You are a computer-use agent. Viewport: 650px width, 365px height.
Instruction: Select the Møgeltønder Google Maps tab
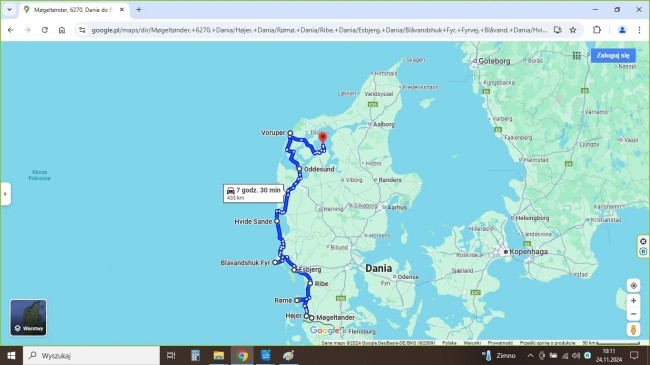[x=73, y=10]
